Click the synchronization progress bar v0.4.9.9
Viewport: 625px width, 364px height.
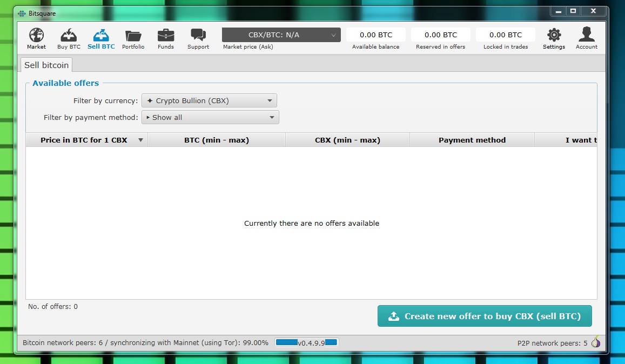pyautogui.click(x=306, y=342)
